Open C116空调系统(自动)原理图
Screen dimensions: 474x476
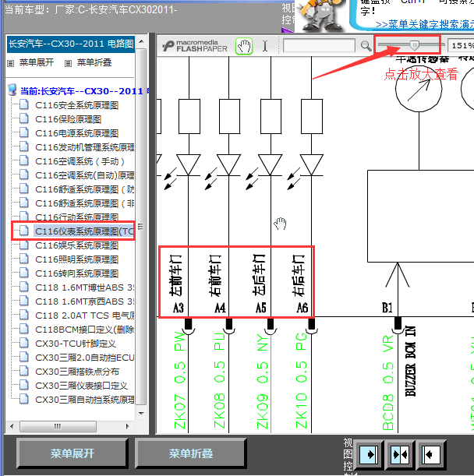point(84,175)
